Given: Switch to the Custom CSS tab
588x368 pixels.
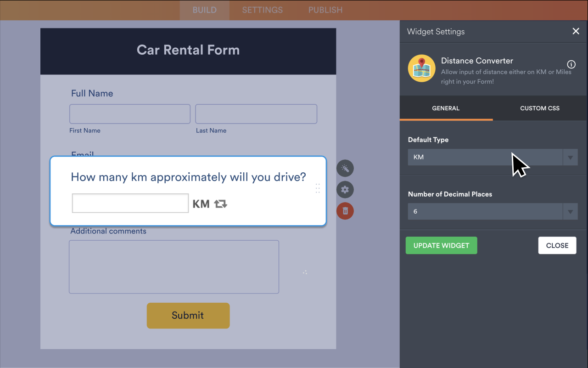Looking at the screenshot, I should 539,108.
